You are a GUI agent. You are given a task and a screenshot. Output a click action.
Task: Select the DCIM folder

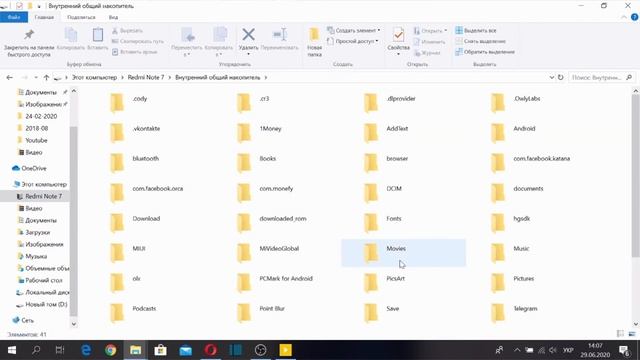(384, 193)
